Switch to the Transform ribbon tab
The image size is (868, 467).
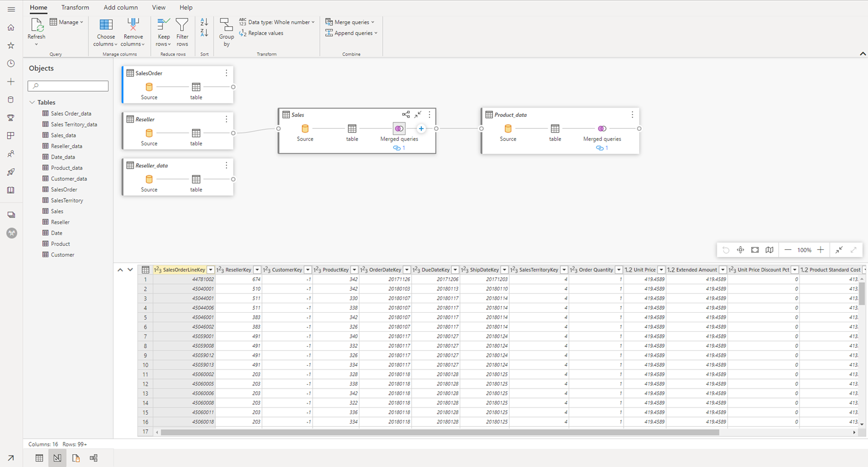pyautogui.click(x=75, y=7)
